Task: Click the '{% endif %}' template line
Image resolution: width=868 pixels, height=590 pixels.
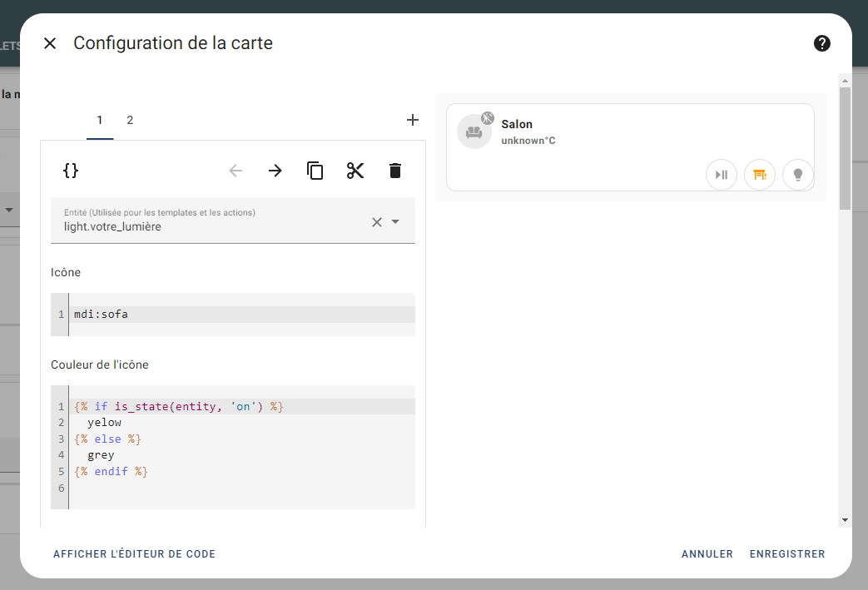Action: click(x=242, y=472)
